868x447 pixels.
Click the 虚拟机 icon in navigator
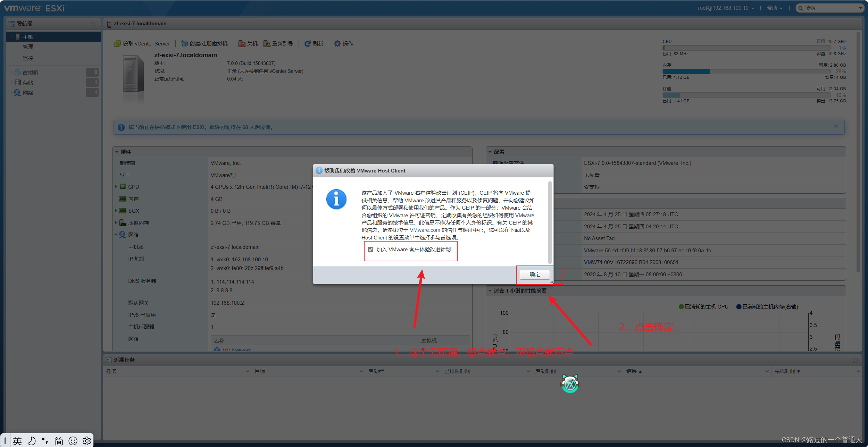coord(18,73)
